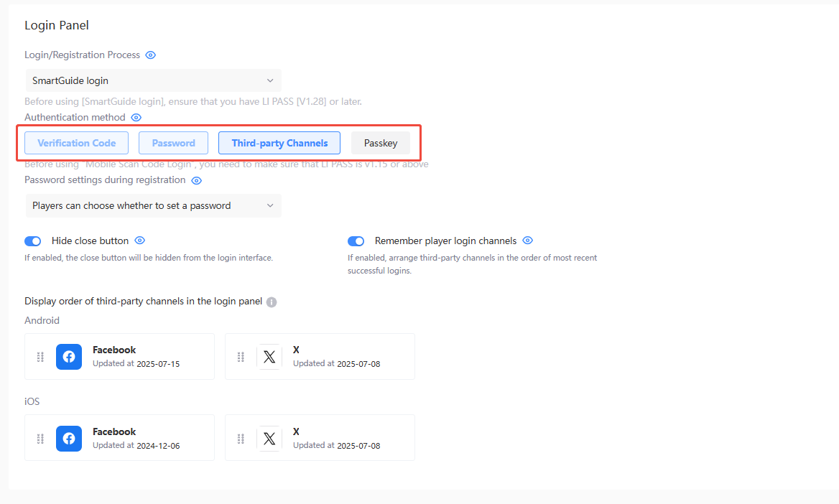
Task: Expand the Login/Registration Process selector chevron
Action: click(270, 80)
